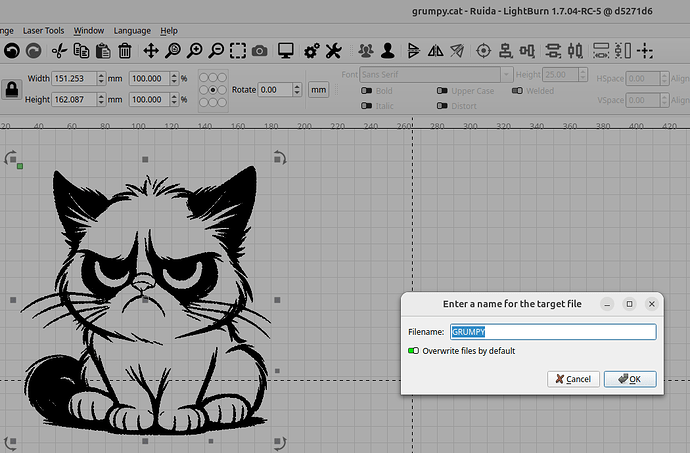The width and height of the screenshot is (690, 453).
Task: Toggle units with the mm button
Action: pos(319,90)
